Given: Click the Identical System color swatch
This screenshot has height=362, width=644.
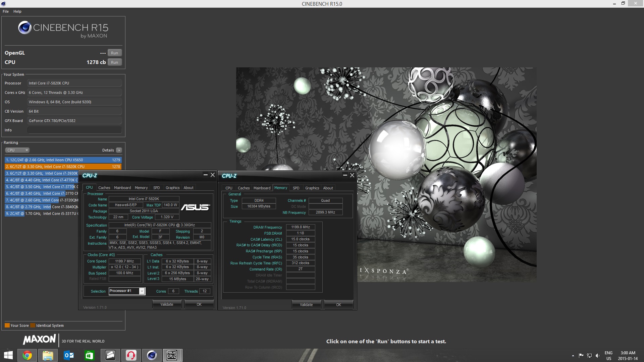Looking at the screenshot, I should (33, 325).
